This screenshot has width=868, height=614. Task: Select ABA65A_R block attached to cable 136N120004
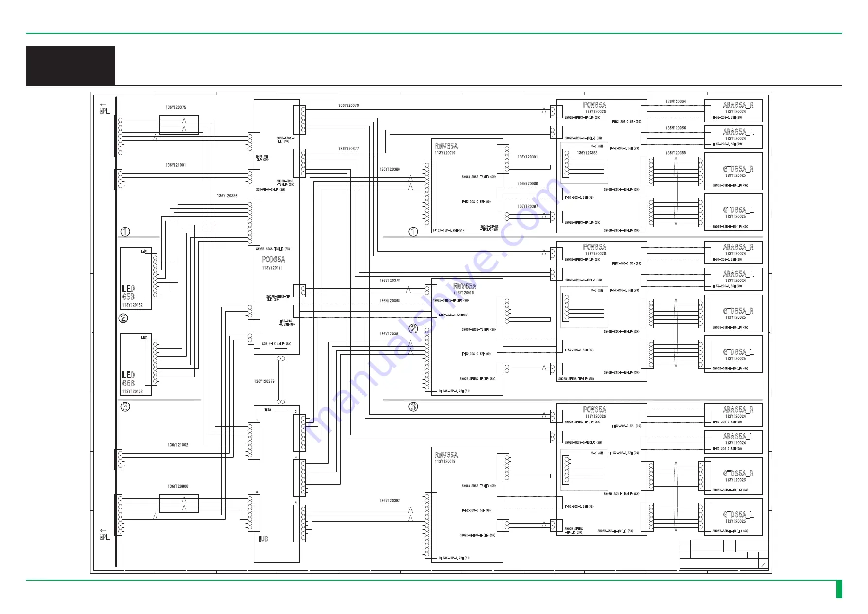click(x=733, y=110)
